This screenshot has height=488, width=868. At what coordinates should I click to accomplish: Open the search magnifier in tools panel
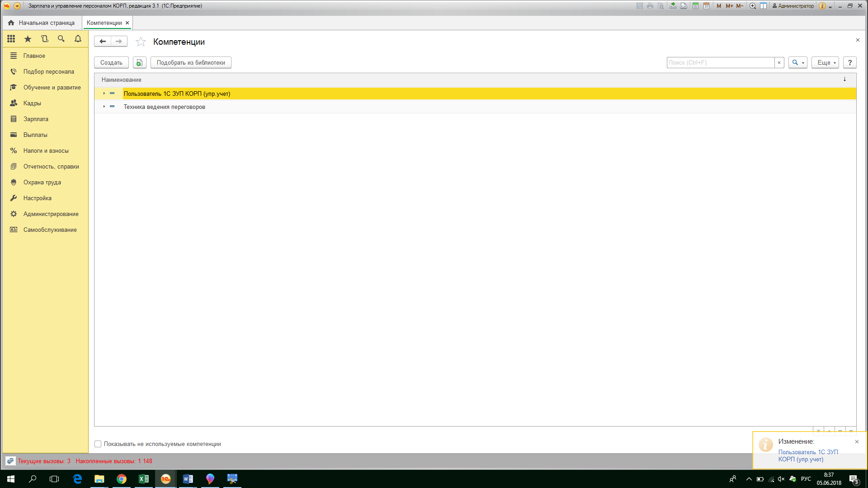click(61, 39)
